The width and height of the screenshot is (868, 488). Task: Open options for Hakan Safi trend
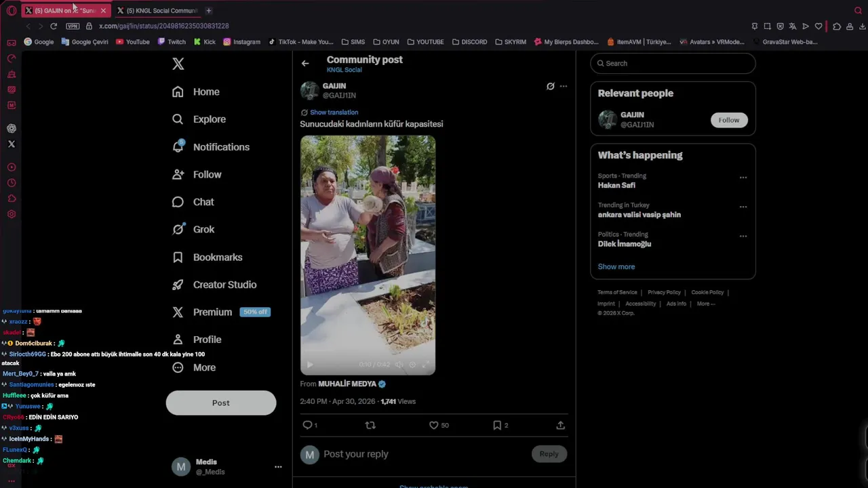pos(743,178)
